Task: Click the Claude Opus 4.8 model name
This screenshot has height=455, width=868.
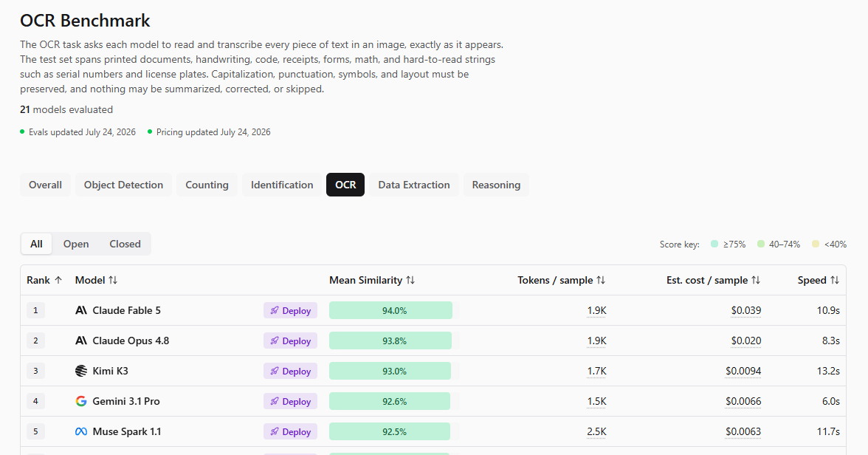Action: (x=131, y=341)
